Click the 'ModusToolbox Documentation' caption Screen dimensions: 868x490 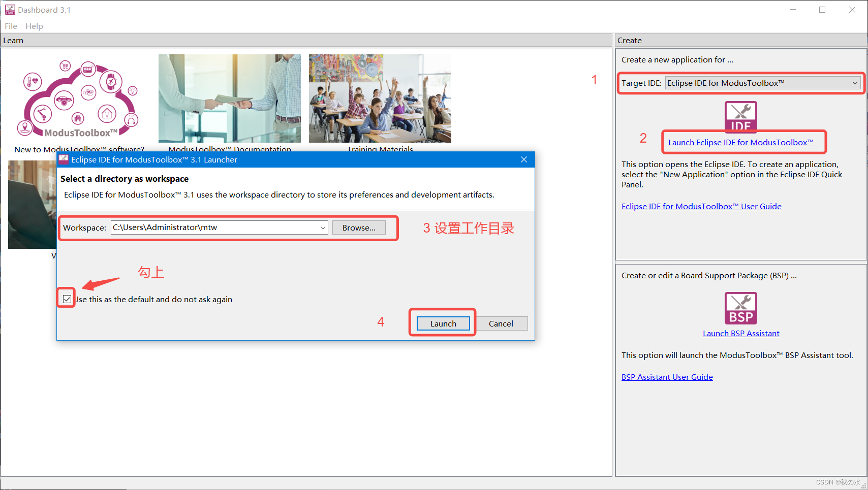point(230,149)
